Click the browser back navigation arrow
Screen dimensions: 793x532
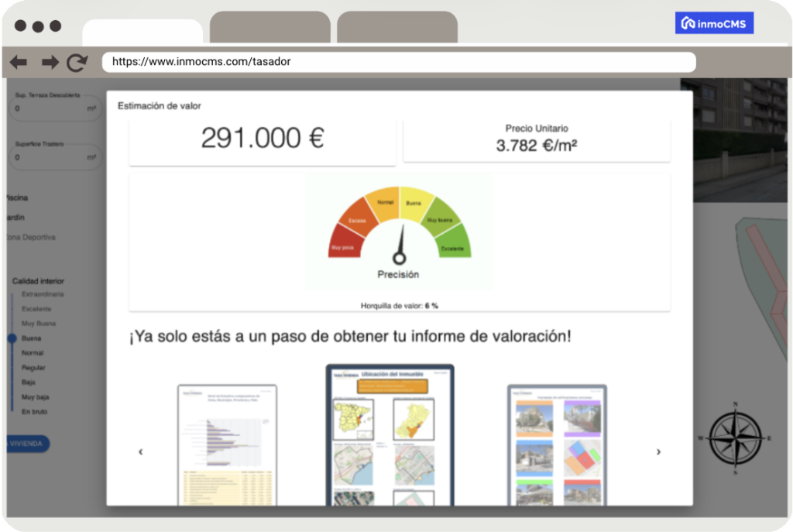click(x=18, y=63)
